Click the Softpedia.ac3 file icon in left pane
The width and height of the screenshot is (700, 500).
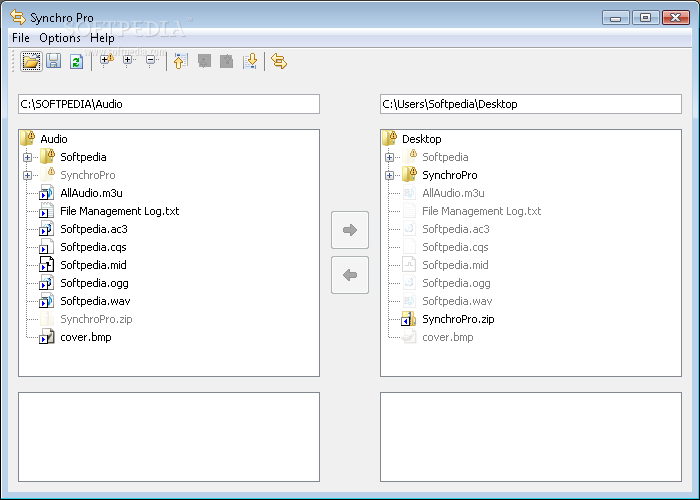click(x=46, y=229)
